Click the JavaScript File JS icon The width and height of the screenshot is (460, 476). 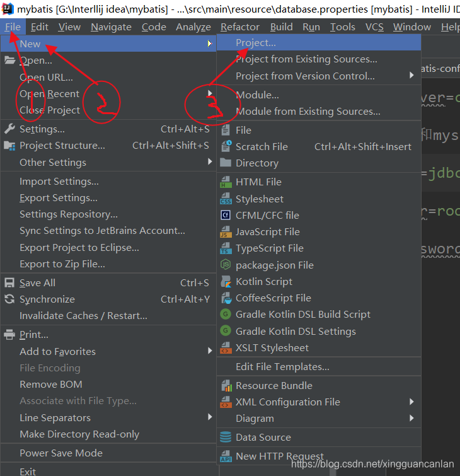pos(226,231)
